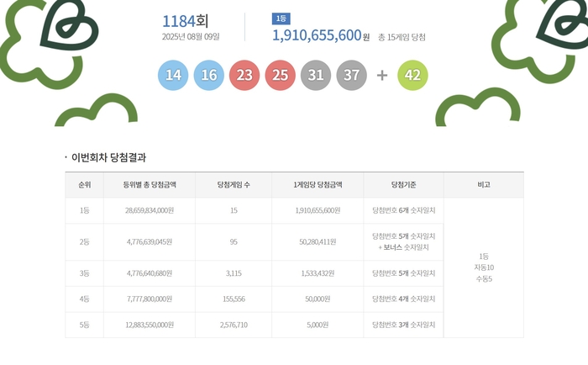Click the 이번회차 당첨결과 heading
This screenshot has width=588, height=365.
(x=108, y=157)
